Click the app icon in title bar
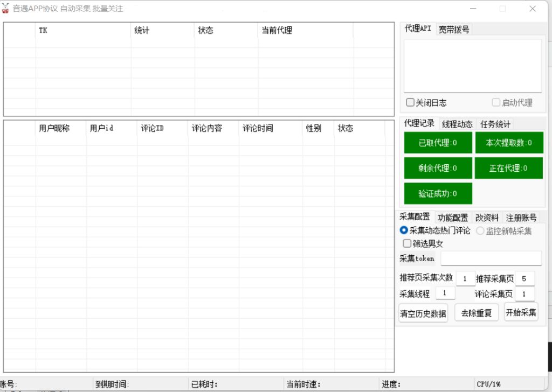The image size is (552, 392). pyautogui.click(x=6, y=9)
